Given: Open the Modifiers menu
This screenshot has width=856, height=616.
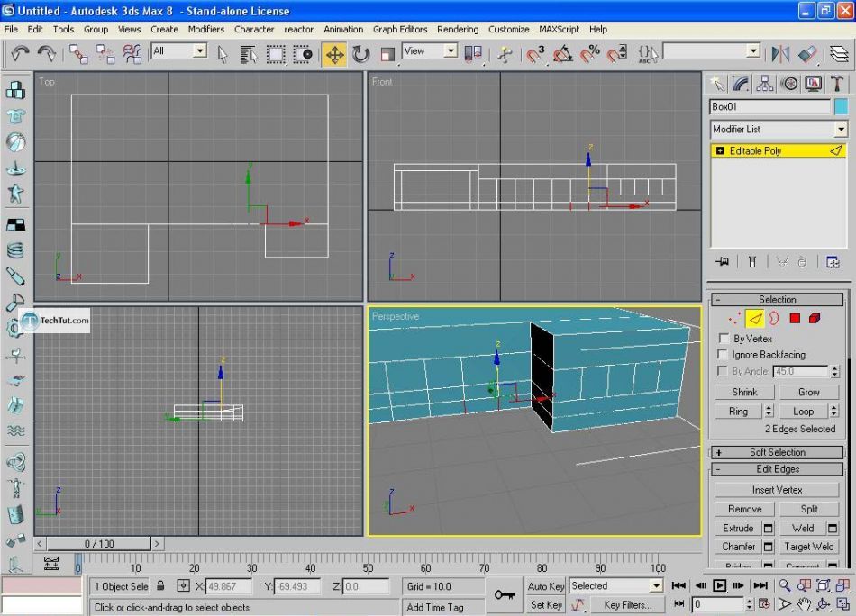Looking at the screenshot, I should [205, 30].
